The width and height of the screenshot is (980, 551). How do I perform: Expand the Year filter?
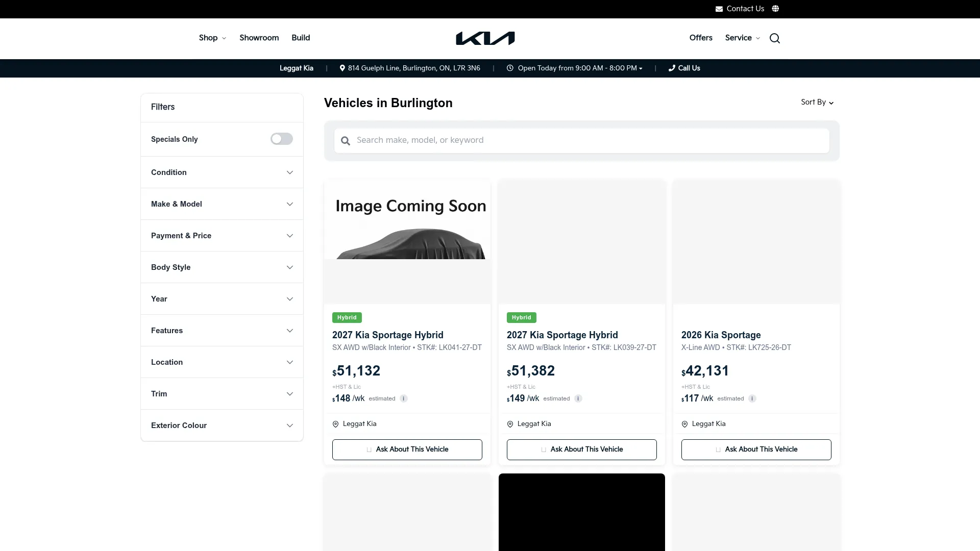coord(222,299)
